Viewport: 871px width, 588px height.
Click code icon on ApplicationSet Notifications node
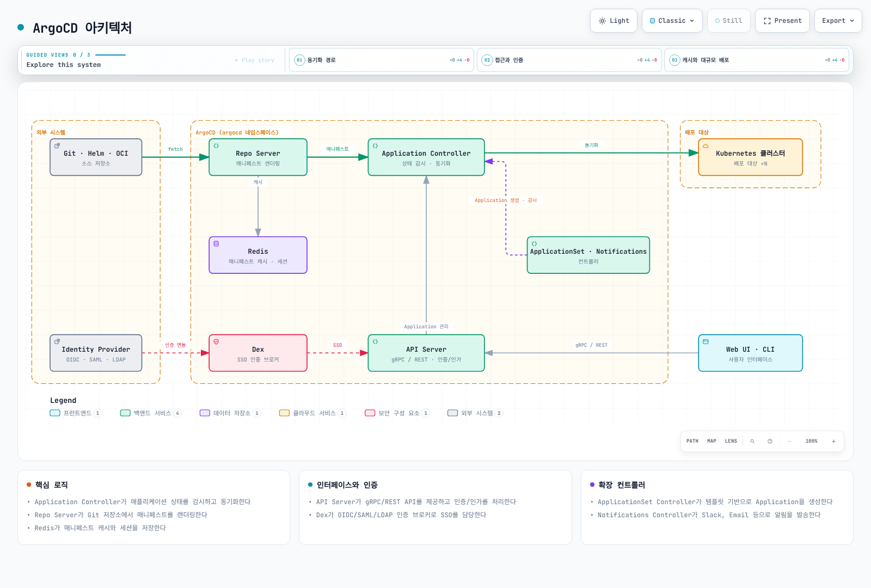[534, 244]
